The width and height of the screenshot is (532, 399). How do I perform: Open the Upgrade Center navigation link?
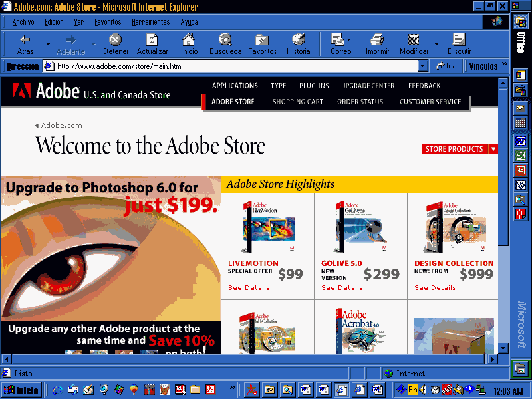coord(367,86)
